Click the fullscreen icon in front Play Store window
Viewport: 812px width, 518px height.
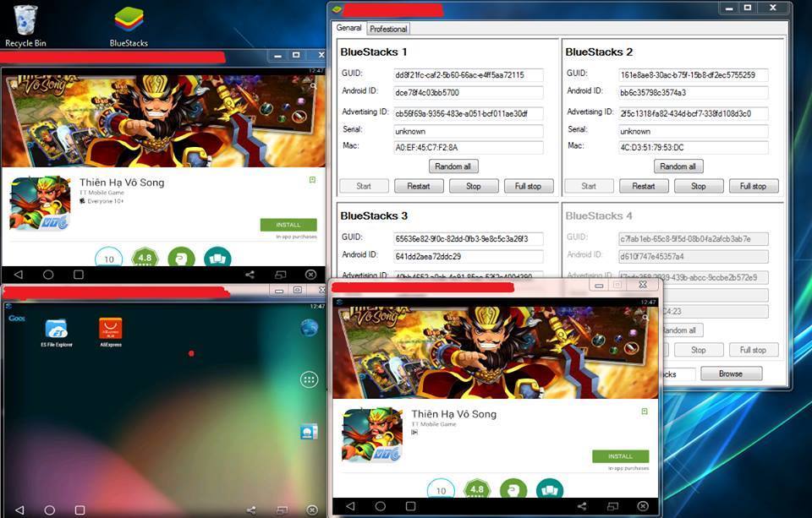tap(612, 506)
